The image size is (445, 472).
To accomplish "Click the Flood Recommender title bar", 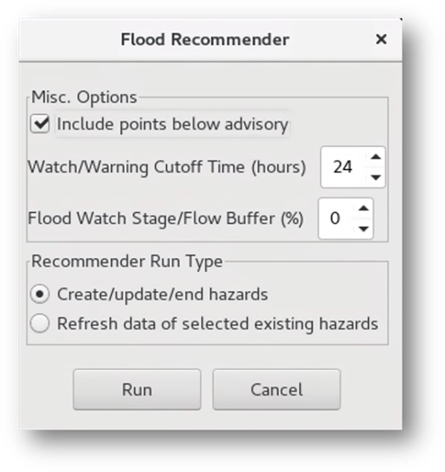I will coord(205,39).
